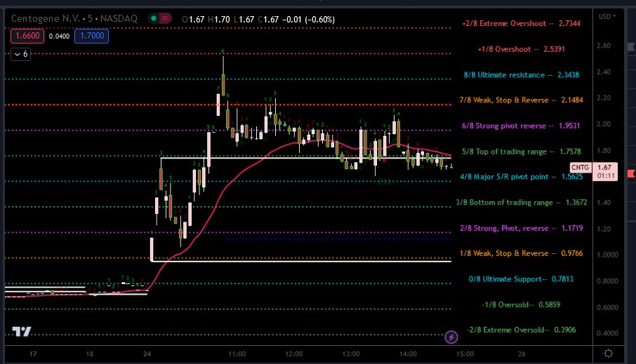Select the 3/8 Bottom of trading range label
Image resolution: width=636 pixels, height=364 pixels.
[x=521, y=202]
